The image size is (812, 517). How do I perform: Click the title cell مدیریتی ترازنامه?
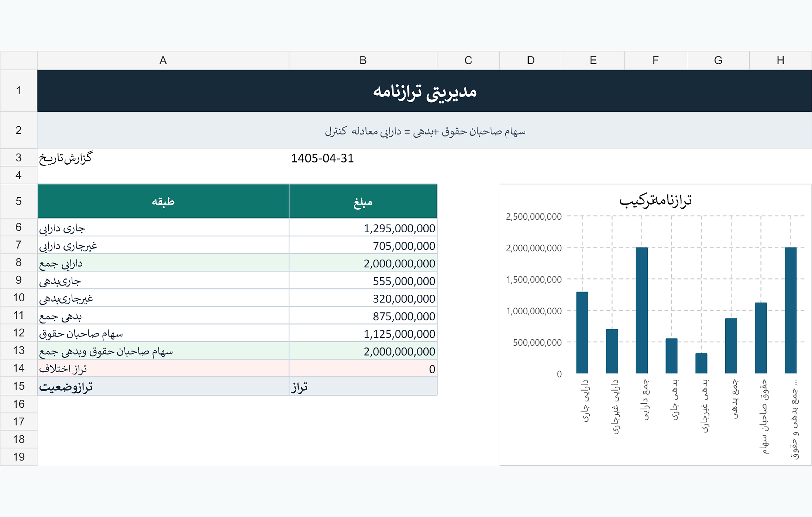coord(424,91)
